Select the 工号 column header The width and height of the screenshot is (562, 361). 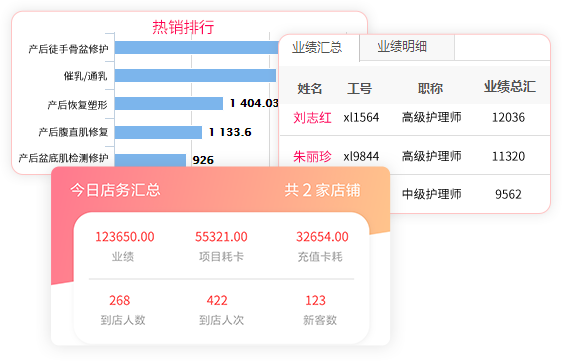click(359, 88)
